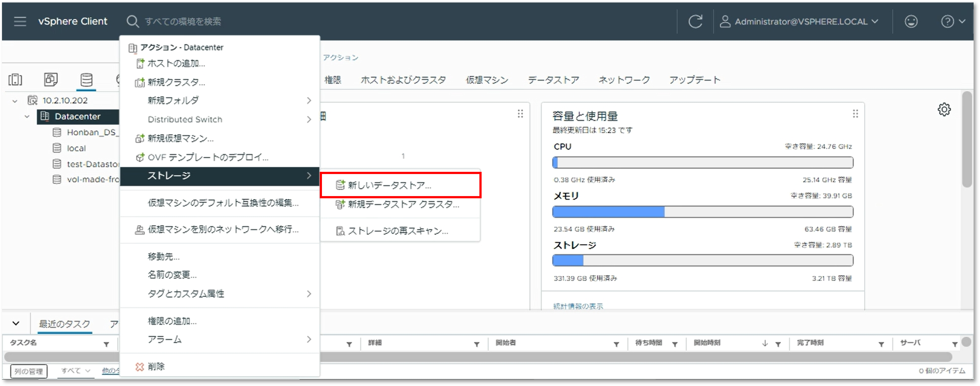Viewport: 980px width, 386px height.
Task: Select the vol-made-from datastore tree item
Action: click(x=86, y=179)
